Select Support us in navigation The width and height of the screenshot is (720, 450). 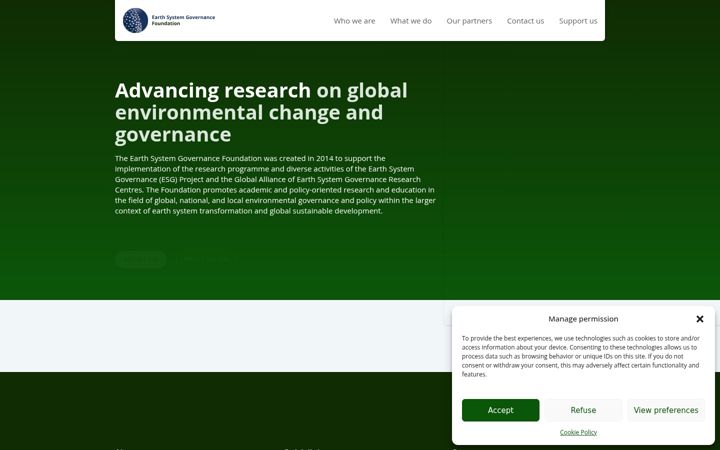tap(578, 21)
